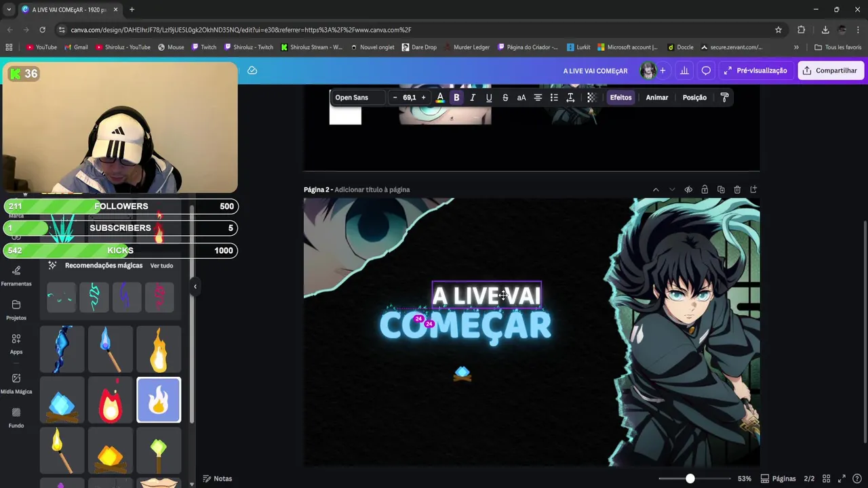Open the Posição option
Image resolution: width=868 pixels, height=488 pixels.
coord(694,98)
